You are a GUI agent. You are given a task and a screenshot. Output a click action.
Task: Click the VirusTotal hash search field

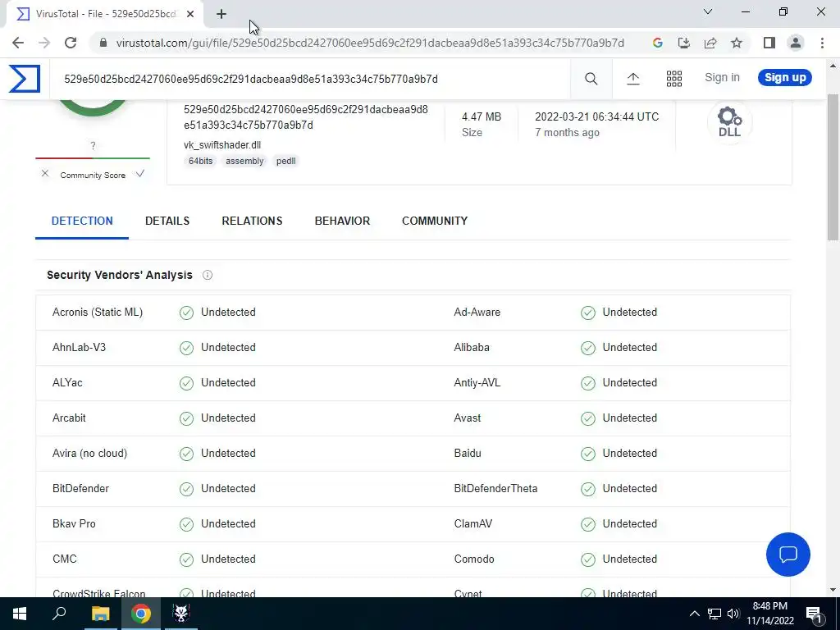pyautogui.click(x=311, y=79)
